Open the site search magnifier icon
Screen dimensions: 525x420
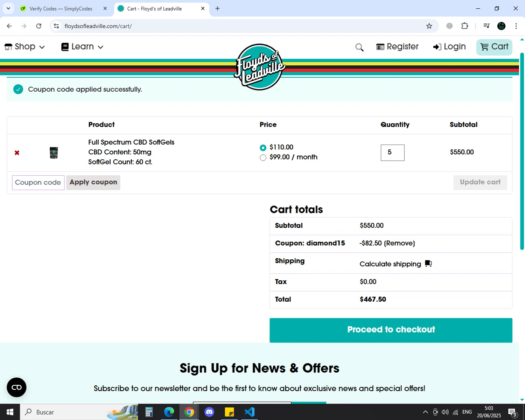[359, 47]
